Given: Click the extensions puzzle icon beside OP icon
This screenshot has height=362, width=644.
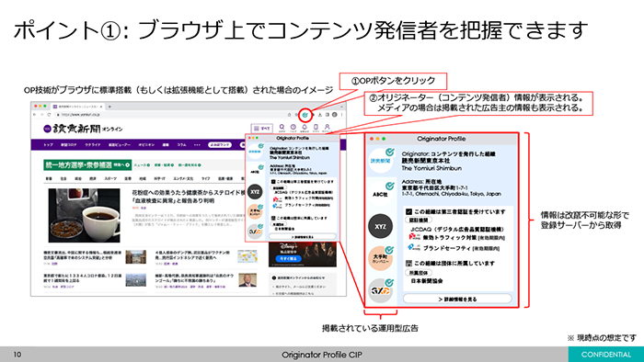Looking at the screenshot, I should click(x=313, y=115).
